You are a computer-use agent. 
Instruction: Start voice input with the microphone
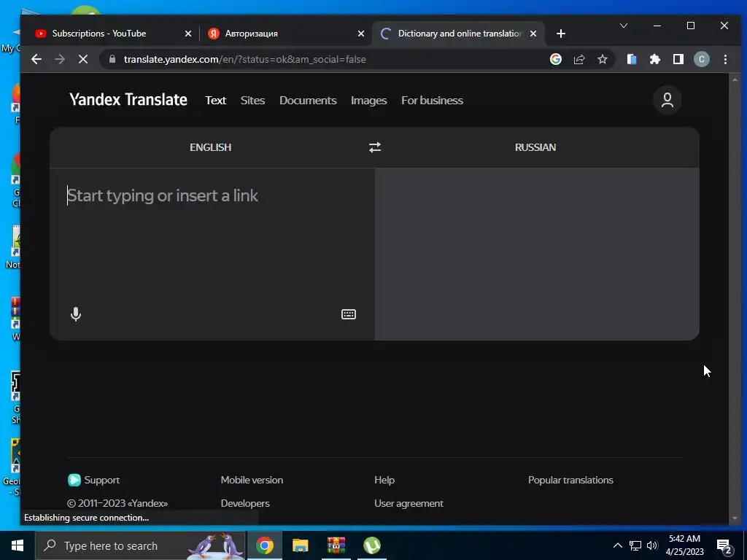coord(76,314)
